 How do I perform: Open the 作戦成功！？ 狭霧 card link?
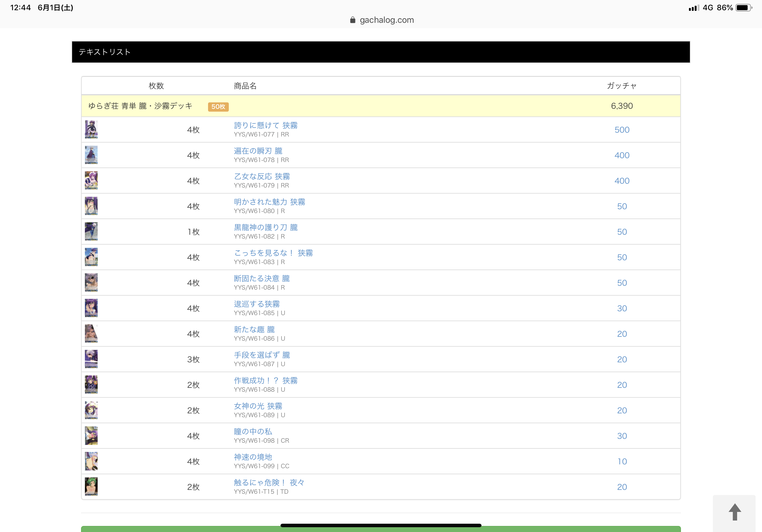(266, 381)
